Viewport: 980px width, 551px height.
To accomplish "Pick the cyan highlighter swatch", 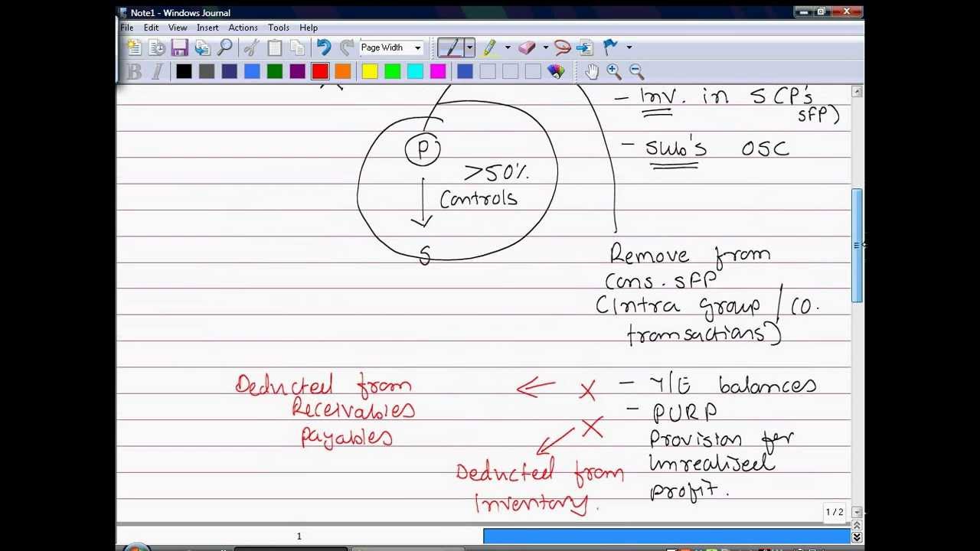I will [415, 72].
